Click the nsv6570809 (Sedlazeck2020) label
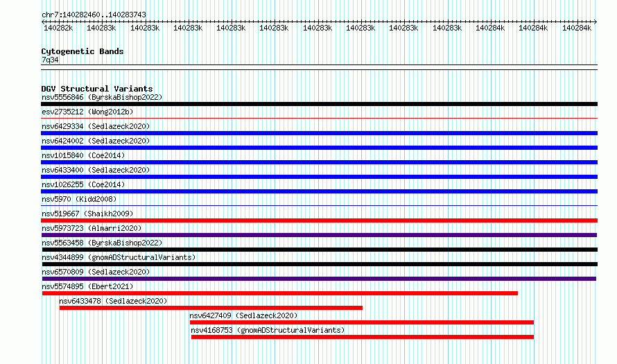 tap(96, 272)
